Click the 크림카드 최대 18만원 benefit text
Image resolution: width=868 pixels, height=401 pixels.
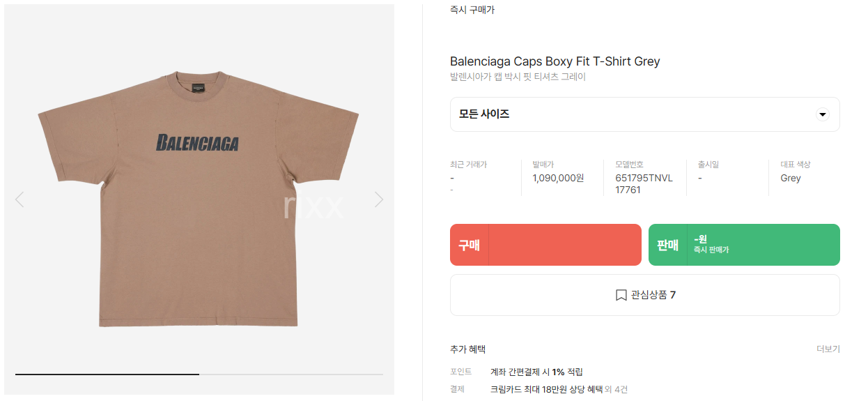tap(545, 389)
